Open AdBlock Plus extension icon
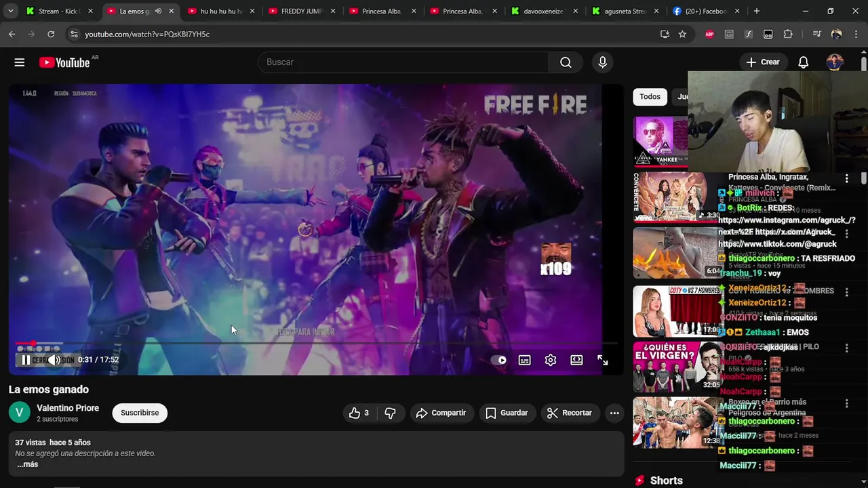868x488 pixels. click(x=709, y=34)
